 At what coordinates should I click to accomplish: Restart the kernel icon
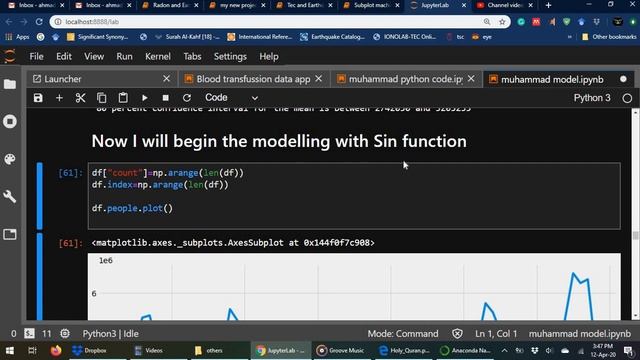point(187,98)
